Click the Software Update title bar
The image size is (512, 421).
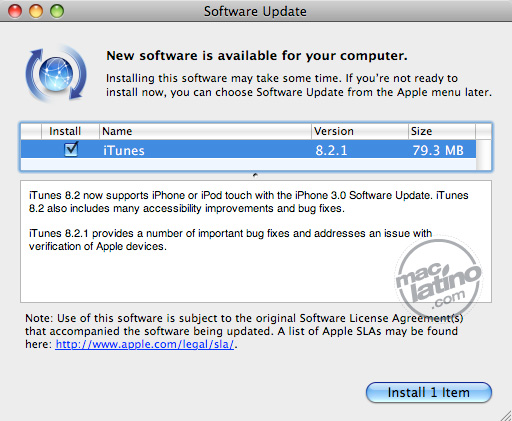256,11
